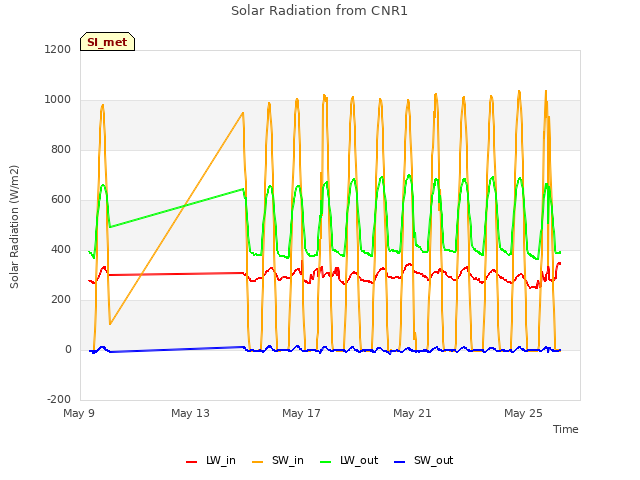Toggle the SW_in legend entry

point(278,460)
